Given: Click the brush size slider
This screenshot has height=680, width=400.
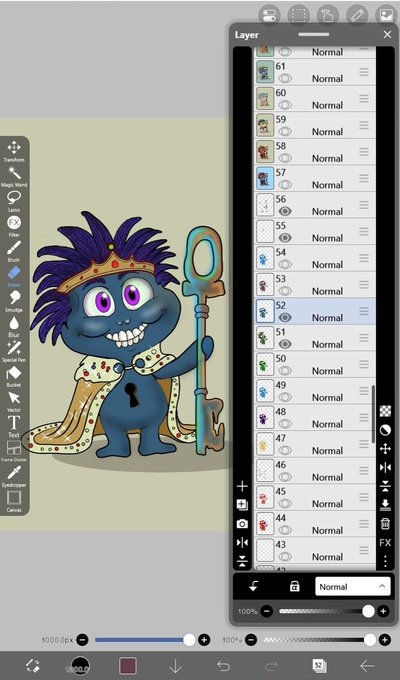Looking at the screenshot, I should click(x=144, y=640).
